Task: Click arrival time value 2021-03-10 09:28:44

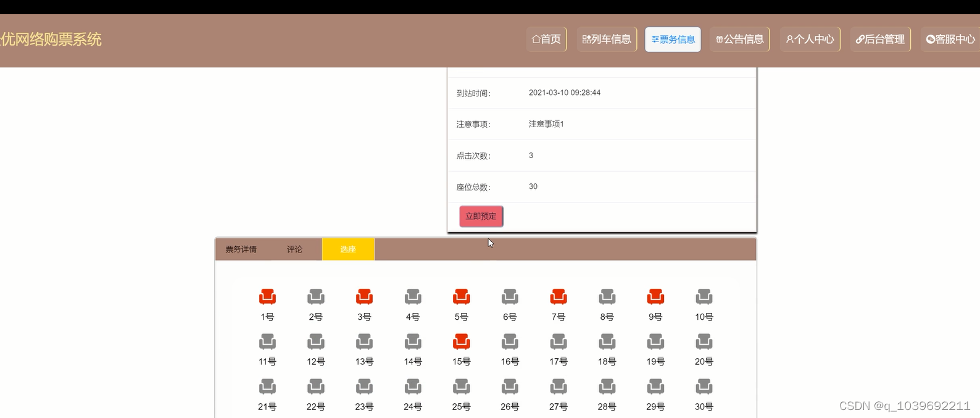Action: click(x=565, y=93)
